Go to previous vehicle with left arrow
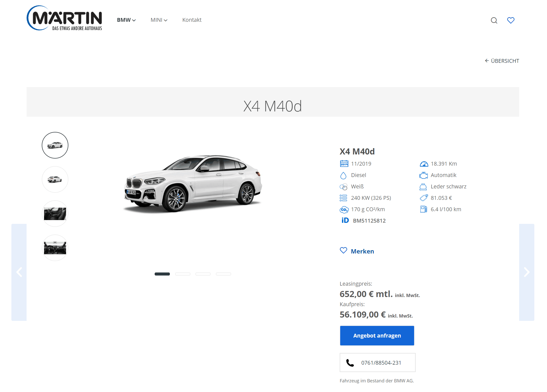Screen dimensions: 547x392 [x=19, y=272]
